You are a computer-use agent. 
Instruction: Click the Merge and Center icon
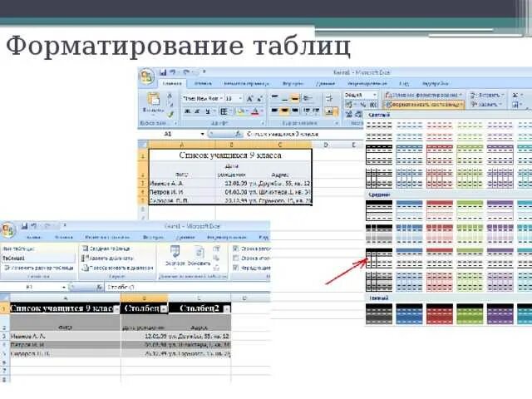[331, 111]
